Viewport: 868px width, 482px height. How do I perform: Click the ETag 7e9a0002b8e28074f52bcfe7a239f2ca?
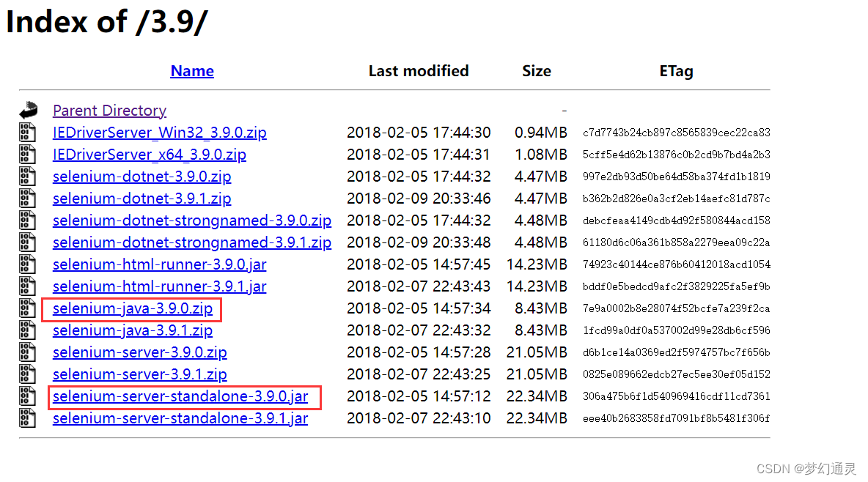pyautogui.click(x=677, y=308)
